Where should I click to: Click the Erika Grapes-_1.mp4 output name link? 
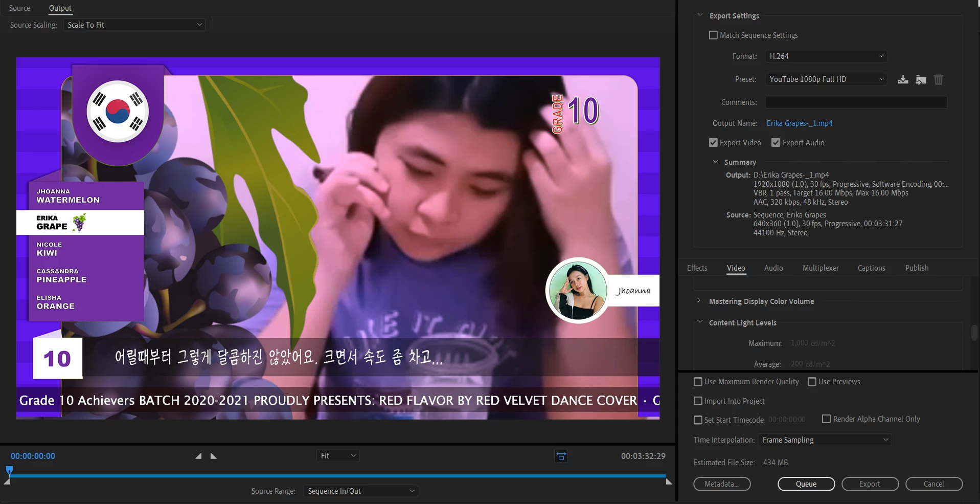pyautogui.click(x=800, y=123)
